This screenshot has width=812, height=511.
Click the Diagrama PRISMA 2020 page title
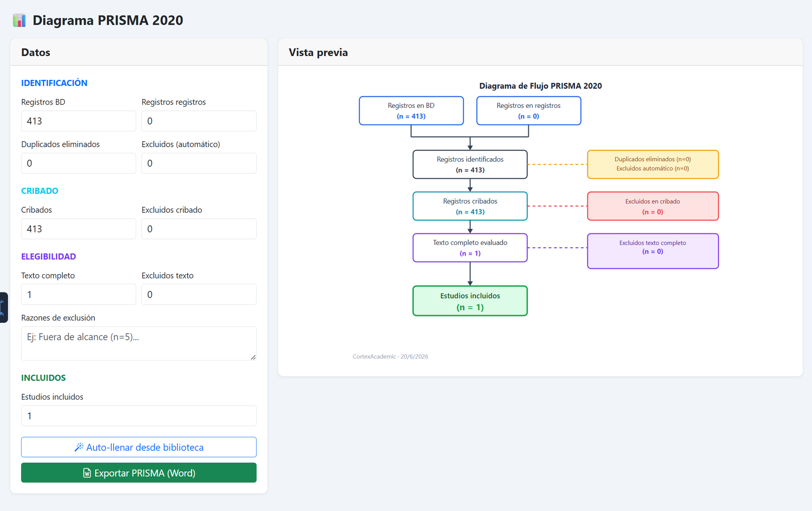pyautogui.click(x=108, y=20)
